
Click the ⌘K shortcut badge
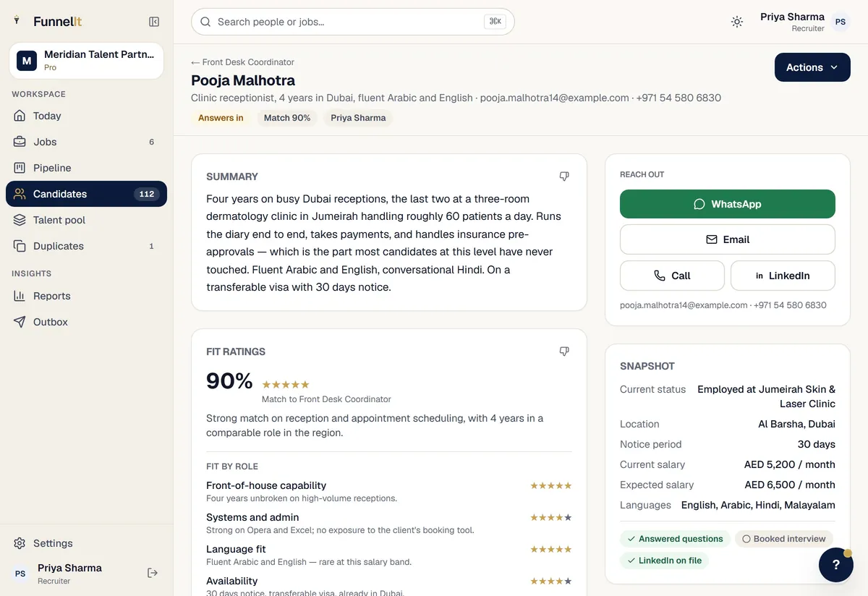495,22
